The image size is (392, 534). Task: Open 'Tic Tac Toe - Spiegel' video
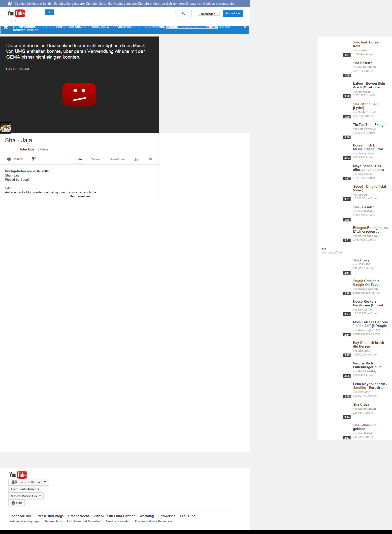click(x=370, y=125)
